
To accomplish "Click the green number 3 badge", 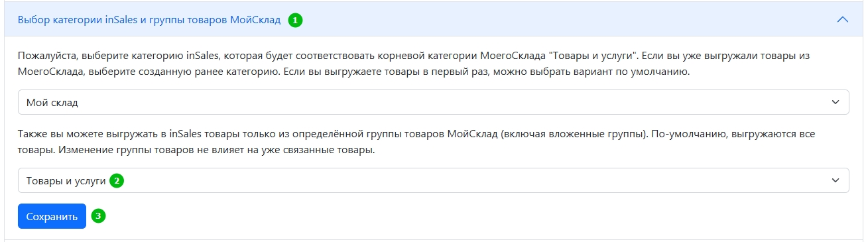I will pos(98,216).
